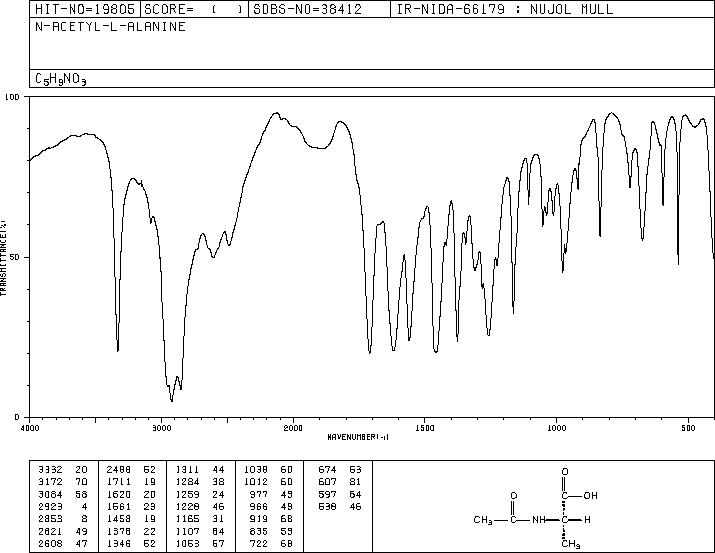Click the 3000 wavenumber axis label

coord(161,428)
